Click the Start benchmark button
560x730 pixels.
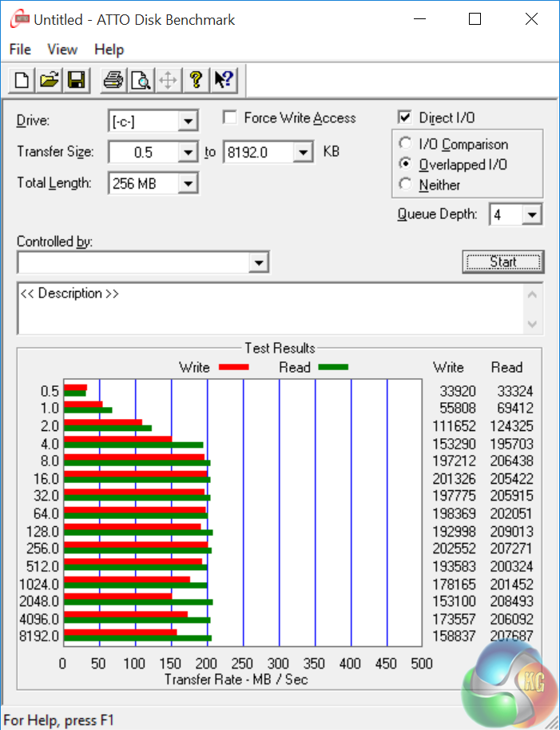(503, 261)
